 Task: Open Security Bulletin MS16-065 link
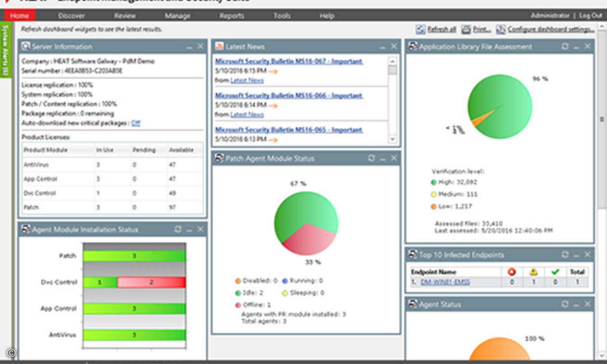click(x=289, y=130)
